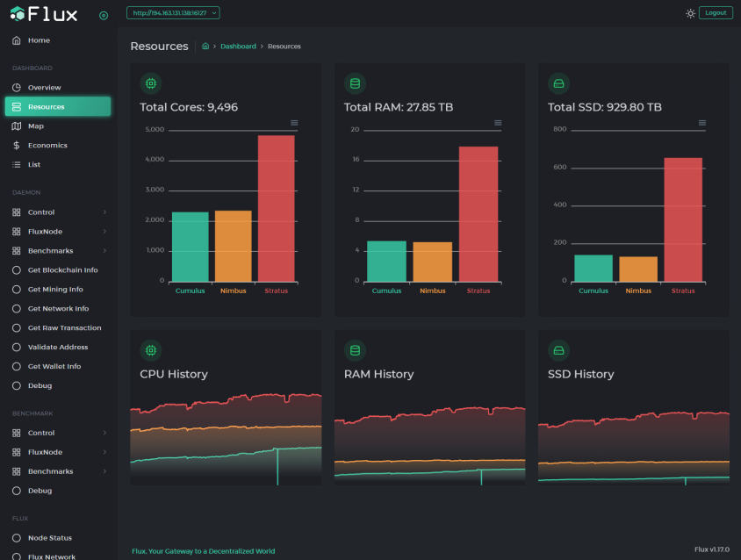Expand Daemon Control submenu chevron
The image size is (741, 560).
[x=104, y=212]
